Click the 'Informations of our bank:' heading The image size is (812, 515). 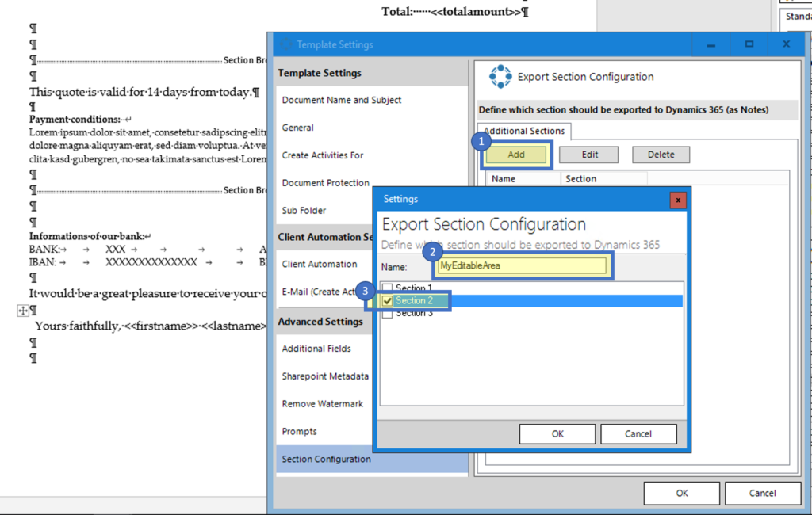point(86,236)
